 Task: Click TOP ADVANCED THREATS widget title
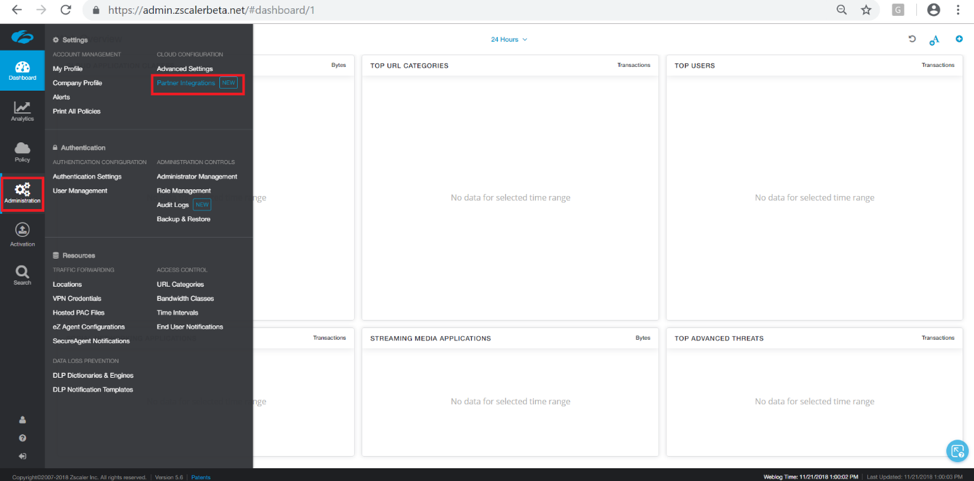[x=719, y=339]
